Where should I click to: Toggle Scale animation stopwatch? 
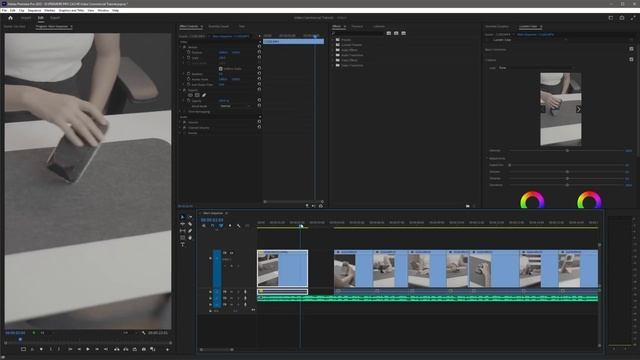tap(189, 58)
